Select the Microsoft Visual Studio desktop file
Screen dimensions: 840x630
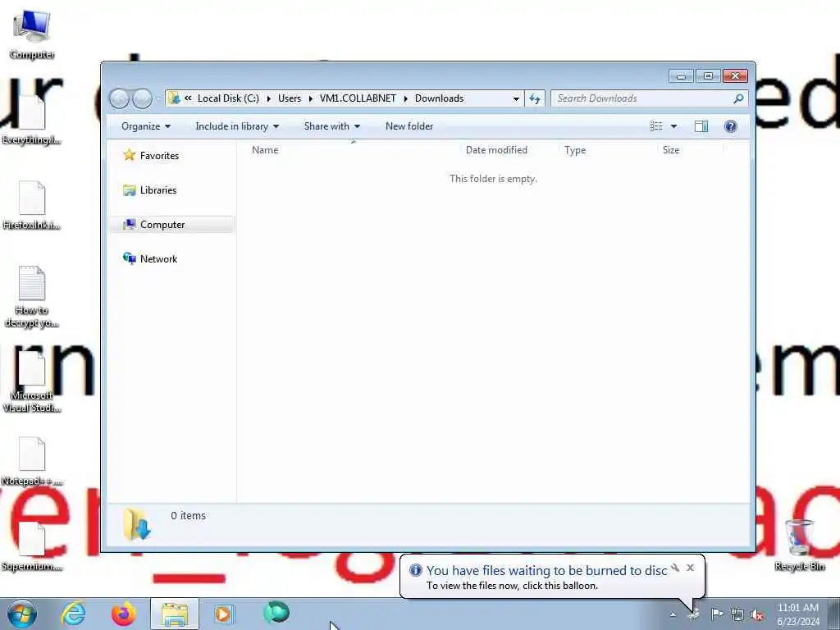pyautogui.click(x=32, y=381)
